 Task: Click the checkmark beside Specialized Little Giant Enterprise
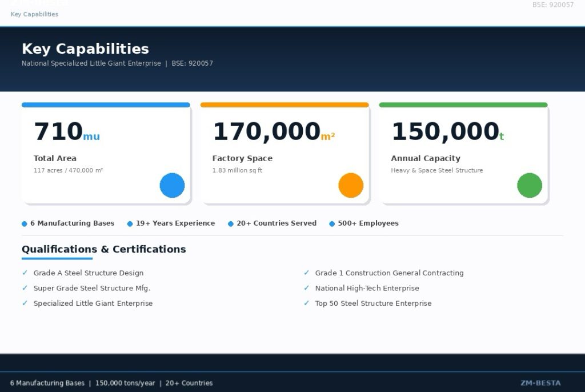(x=25, y=303)
